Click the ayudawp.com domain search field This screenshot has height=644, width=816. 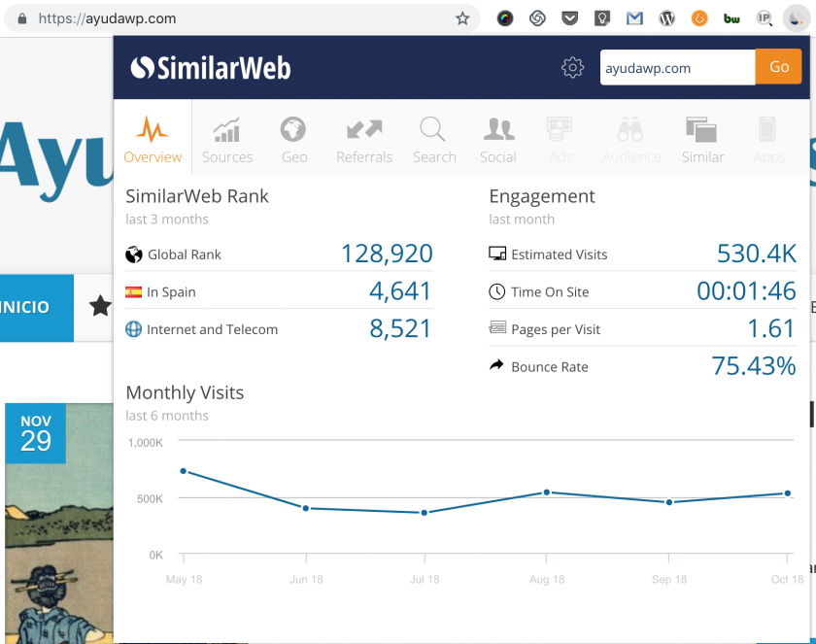(x=677, y=68)
